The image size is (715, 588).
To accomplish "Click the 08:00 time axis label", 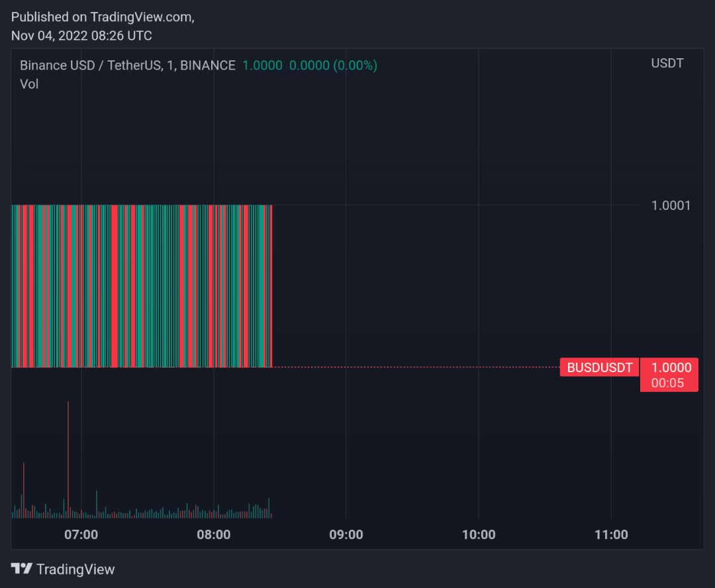I will [214, 534].
